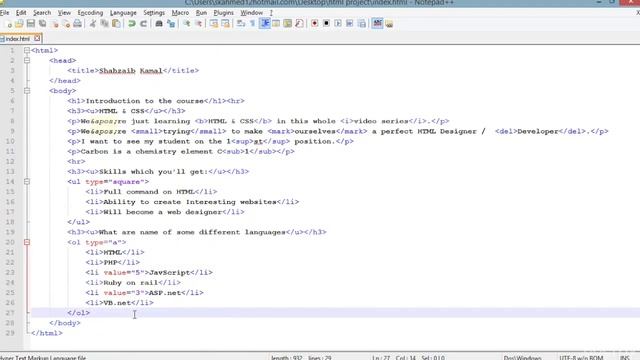
Task: Collapse the html fold marker on line 1
Action: (x=27, y=51)
